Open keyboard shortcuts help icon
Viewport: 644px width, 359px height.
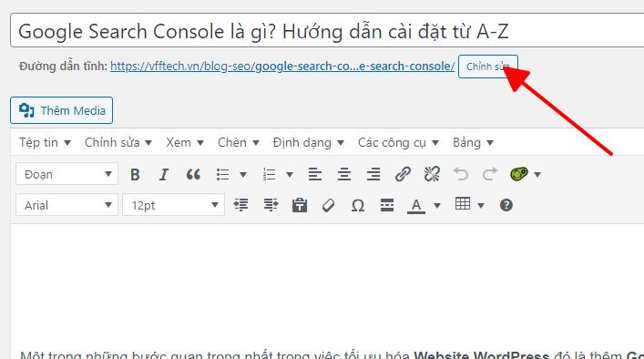(506, 204)
